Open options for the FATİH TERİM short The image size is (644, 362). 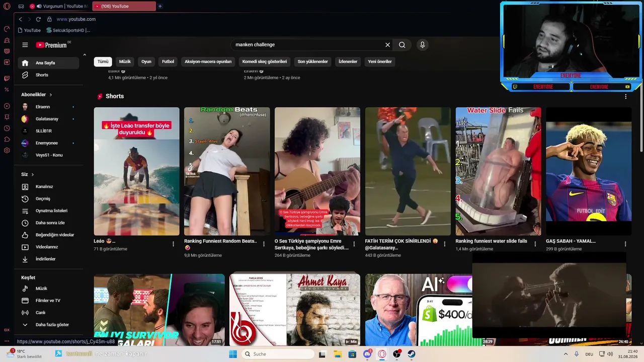pos(444,244)
